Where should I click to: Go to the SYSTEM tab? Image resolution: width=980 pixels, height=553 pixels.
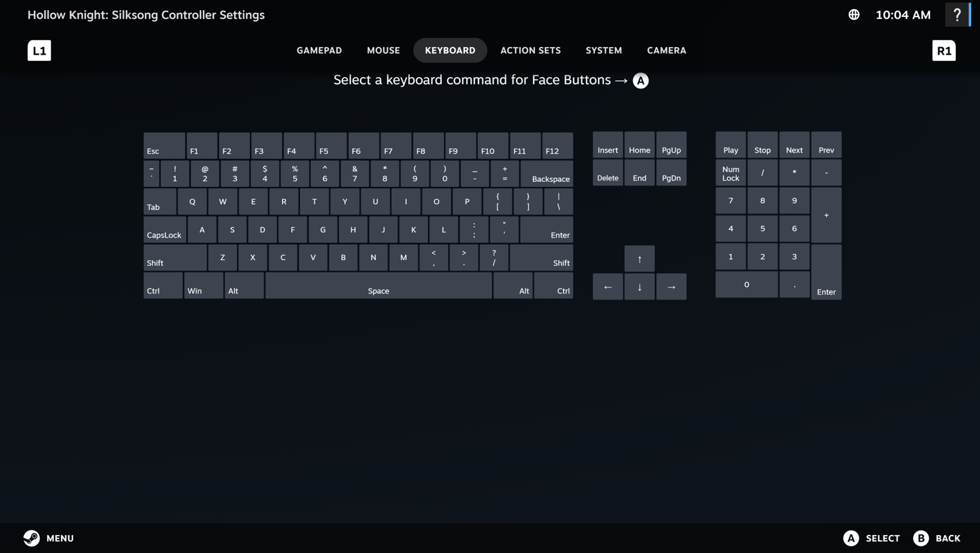604,50
